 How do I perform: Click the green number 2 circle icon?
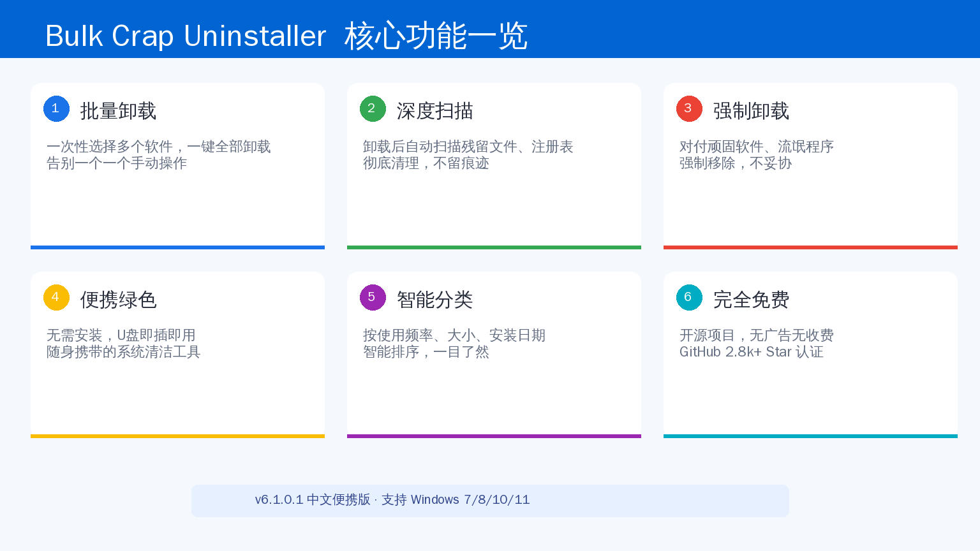point(373,108)
